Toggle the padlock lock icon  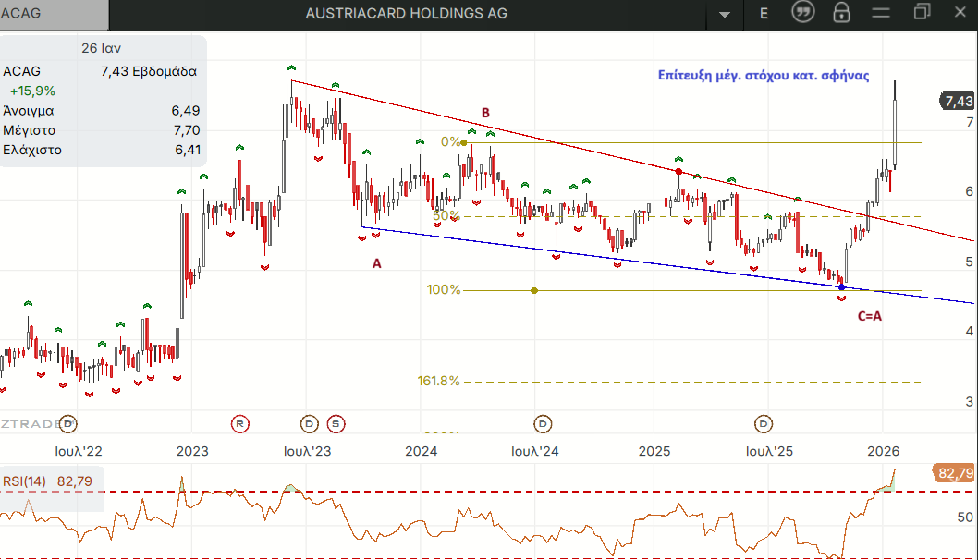pyautogui.click(x=841, y=12)
